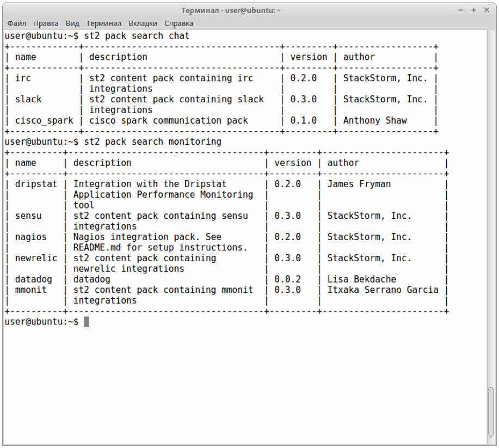Screen dimensions: 499x448
Task: Click the 'slack' pack name
Action: [x=28, y=99]
